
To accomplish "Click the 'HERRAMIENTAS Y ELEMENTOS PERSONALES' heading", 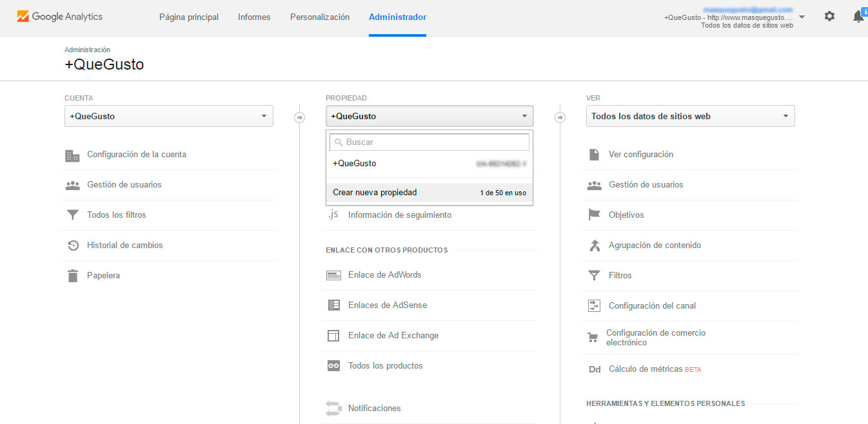I will (x=666, y=403).
